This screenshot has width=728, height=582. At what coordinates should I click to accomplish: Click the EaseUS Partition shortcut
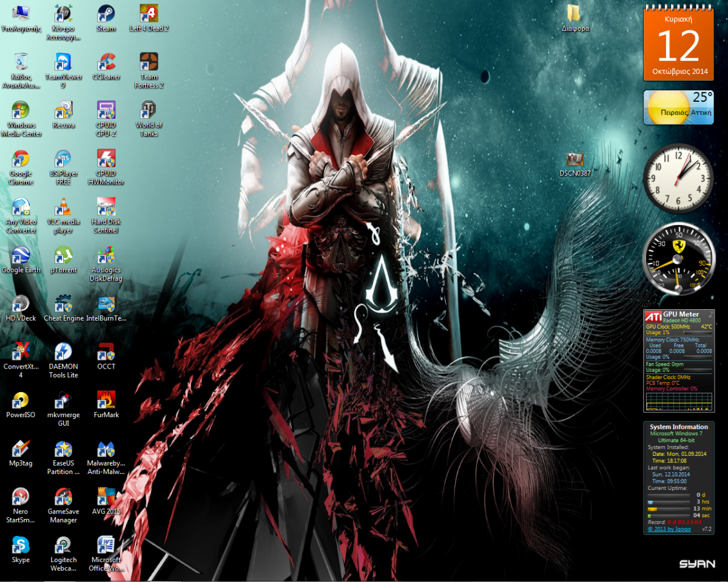pyautogui.click(x=63, y=458)
